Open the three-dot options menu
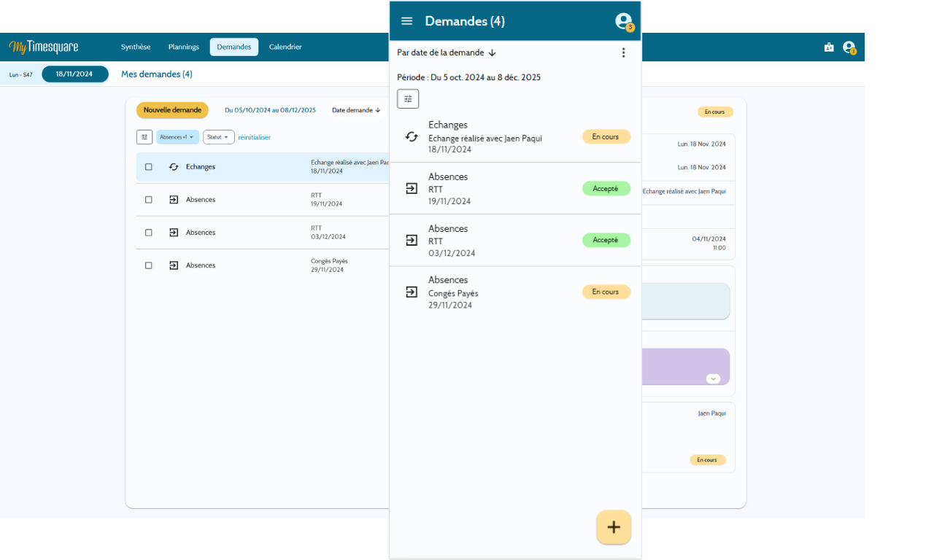 pyautogui.click(x=623, y=52)
